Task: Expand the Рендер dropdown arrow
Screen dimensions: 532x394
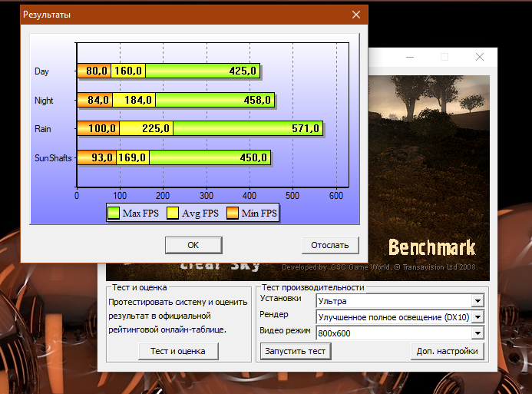Action: coord(477,317)
